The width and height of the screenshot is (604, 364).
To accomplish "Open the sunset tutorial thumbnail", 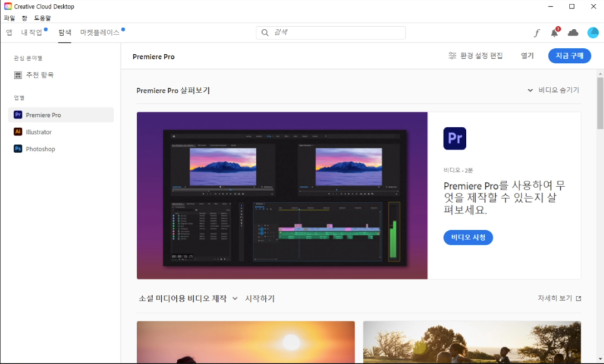I will tap(246, 342).
